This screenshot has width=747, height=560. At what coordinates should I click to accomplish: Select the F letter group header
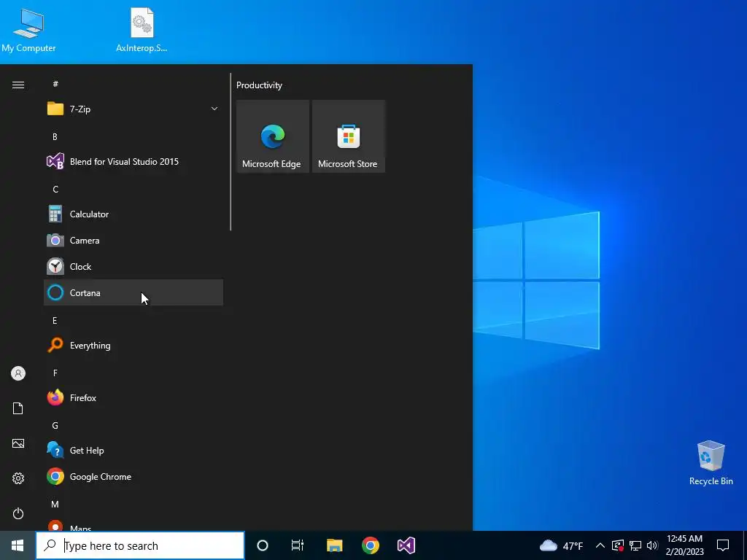point(55,373)
